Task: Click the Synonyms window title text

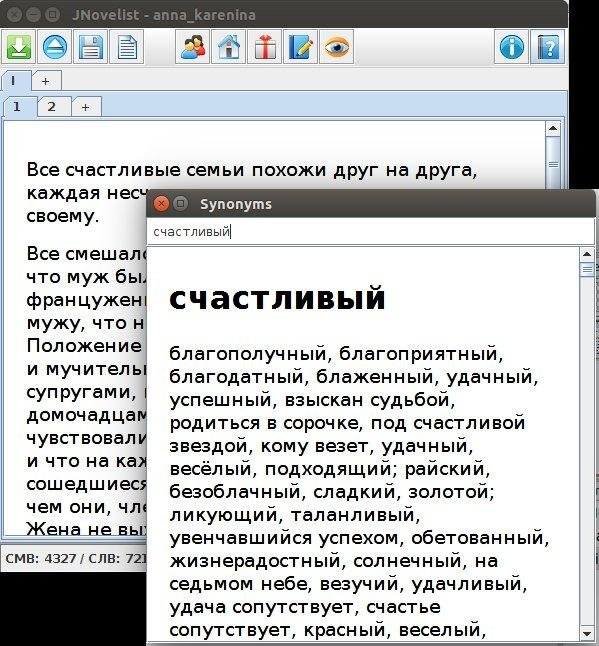Action: 236,204
